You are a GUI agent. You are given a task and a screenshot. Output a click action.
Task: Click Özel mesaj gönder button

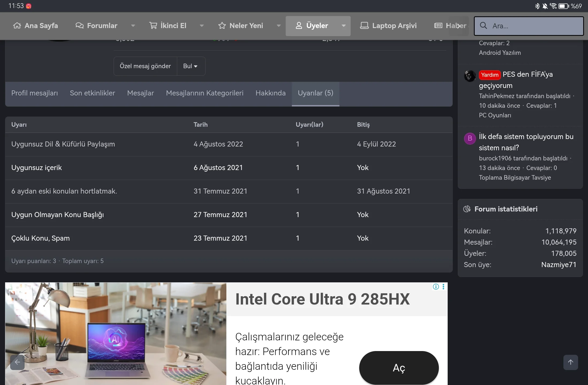click(145, 66)
